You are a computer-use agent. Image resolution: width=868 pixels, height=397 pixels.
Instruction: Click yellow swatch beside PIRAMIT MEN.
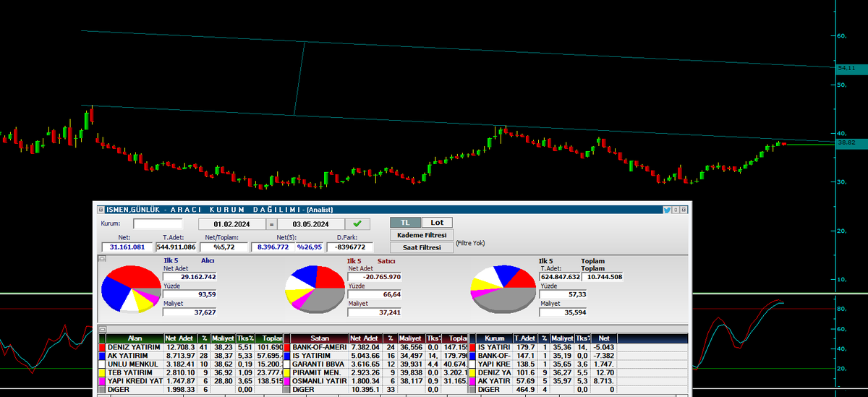[286, 373]
